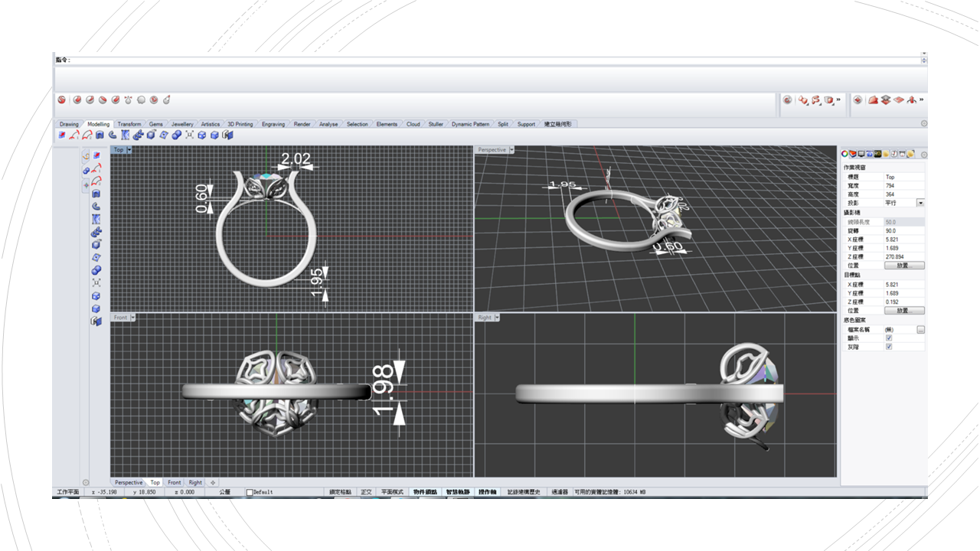Click the 過濾器 filter button in status bar
Image resolution: width=980 pixels, height=551 pixels.
click(559, 492)
